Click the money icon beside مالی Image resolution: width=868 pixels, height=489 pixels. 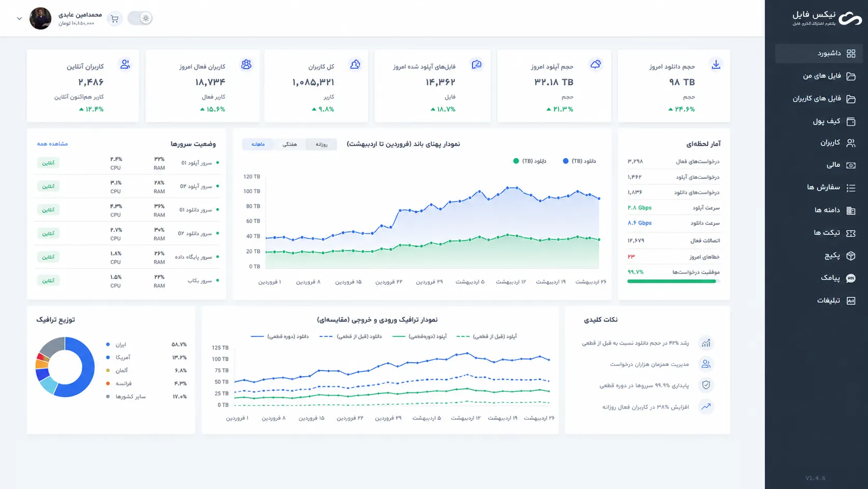point(851,165)
